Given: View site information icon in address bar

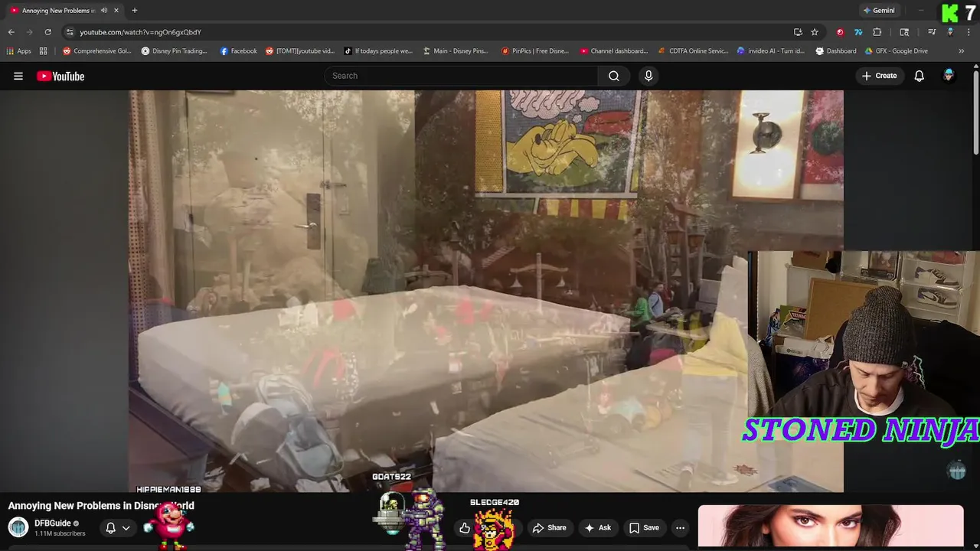Looking at the screenshot, I should (x=70, y=32).
